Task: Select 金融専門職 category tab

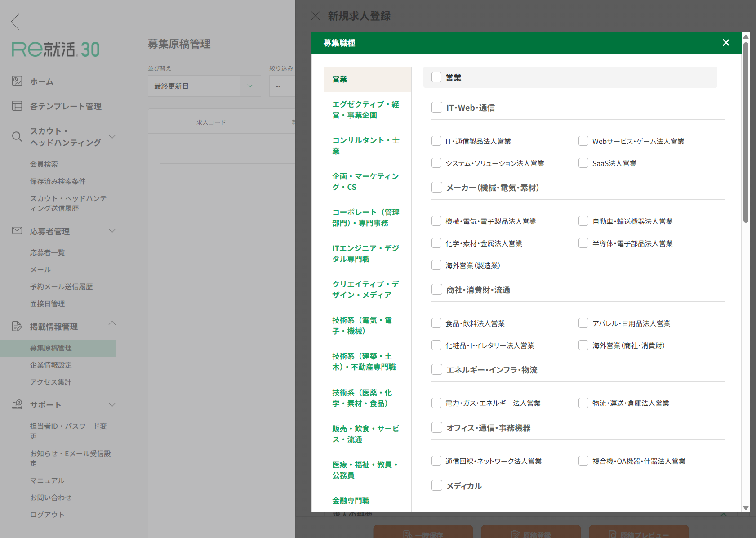Action: coord(368,500)
